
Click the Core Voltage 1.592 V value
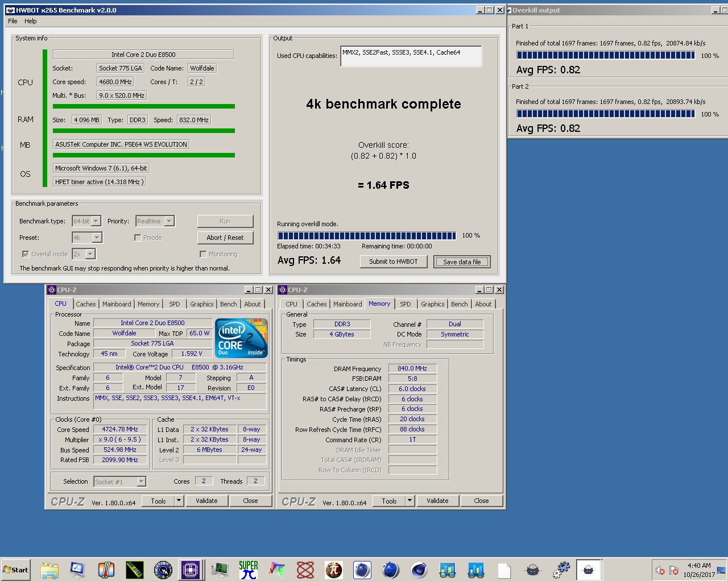tap(192, 354)
